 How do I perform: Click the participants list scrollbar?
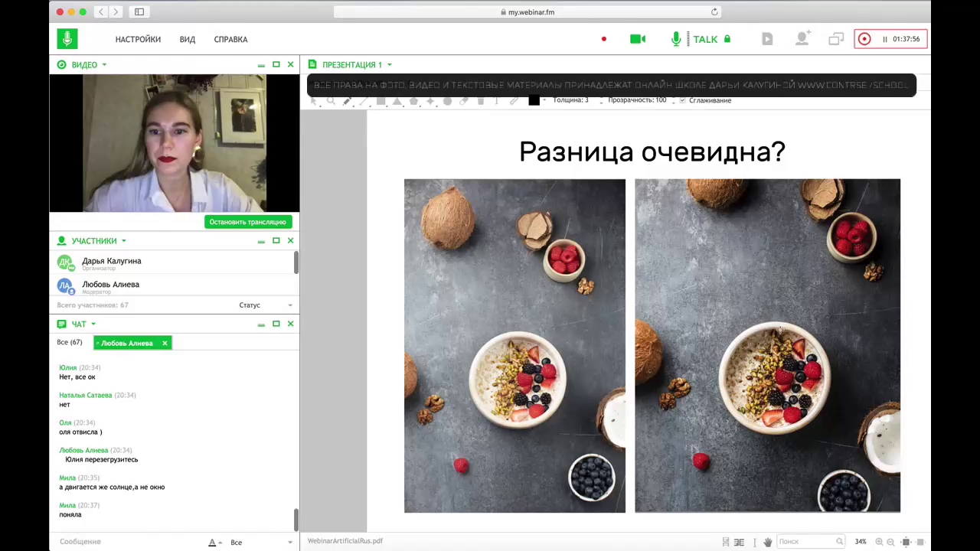pos(296,262)
